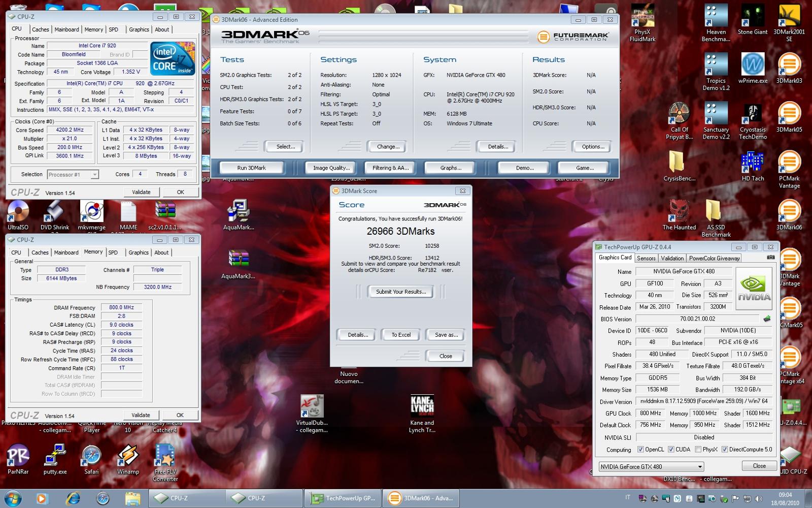Open the Validation tab in GPU-Z
This screenshot has height=508, width=812.
[x=672, y=258]
